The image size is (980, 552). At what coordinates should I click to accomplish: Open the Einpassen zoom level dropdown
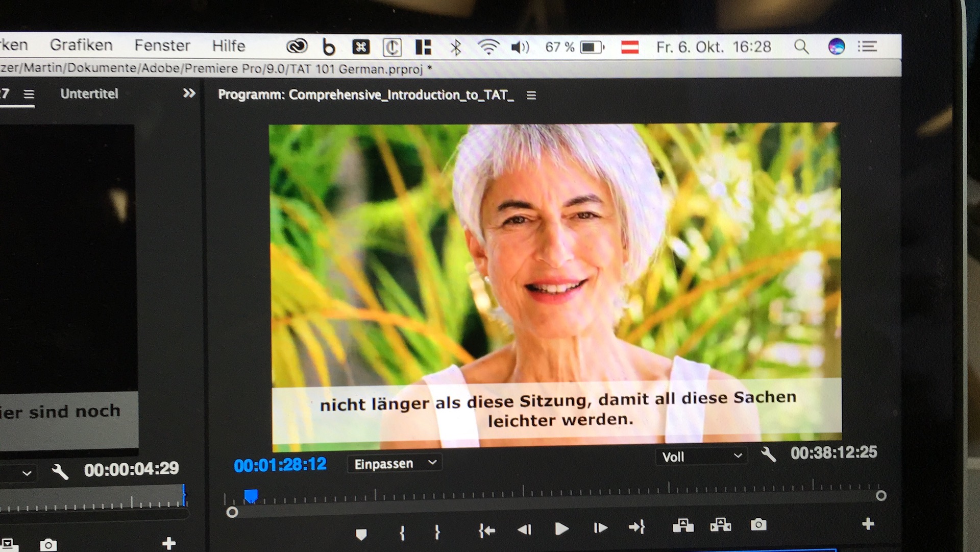395,463
